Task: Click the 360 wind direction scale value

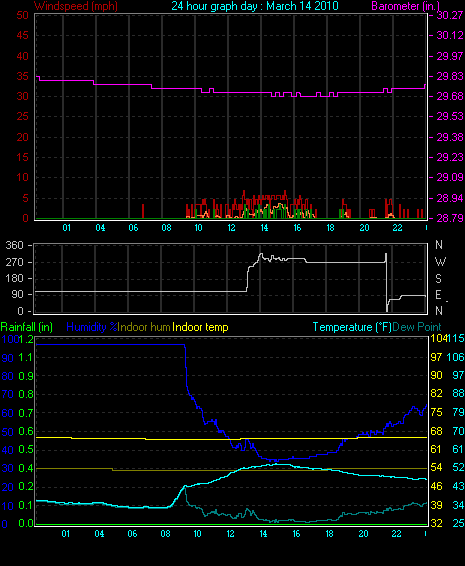Action: pos(14,245)
